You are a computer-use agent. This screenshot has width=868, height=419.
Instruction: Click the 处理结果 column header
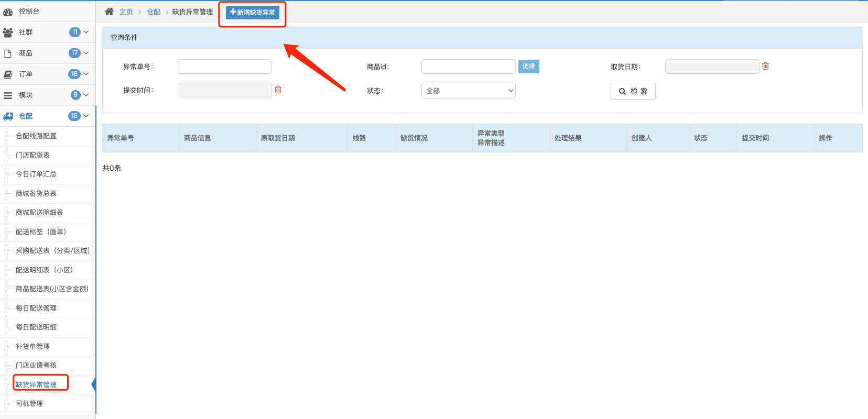point(588,138)
